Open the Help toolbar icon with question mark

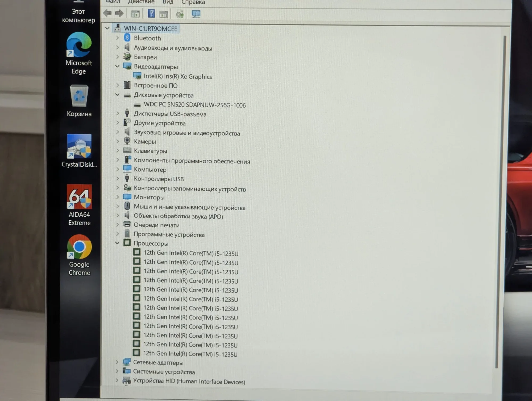151,13
